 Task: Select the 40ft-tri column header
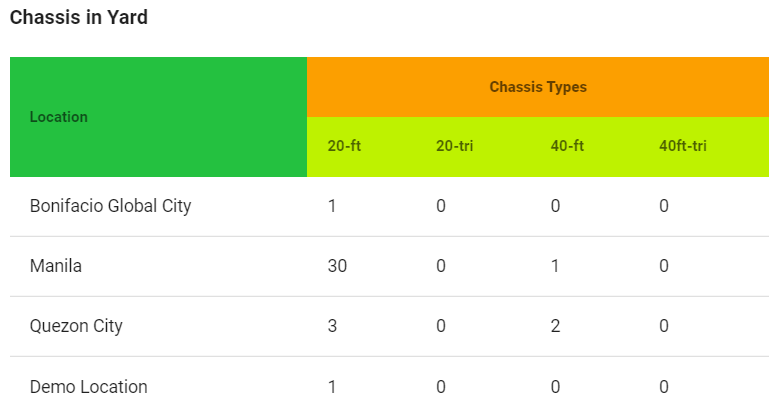(683, 146)
